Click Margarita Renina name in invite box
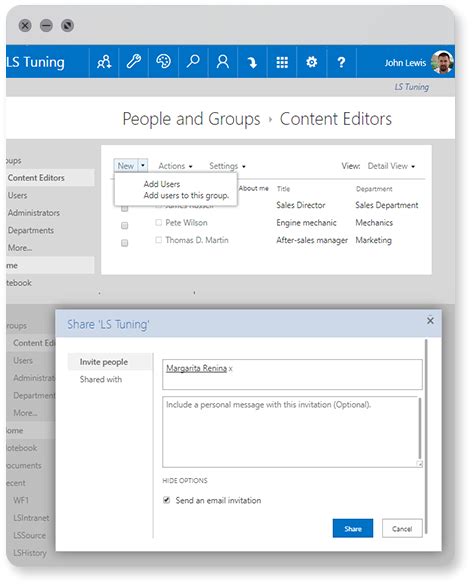Viewport: 472px width, 585px height. 196,368
